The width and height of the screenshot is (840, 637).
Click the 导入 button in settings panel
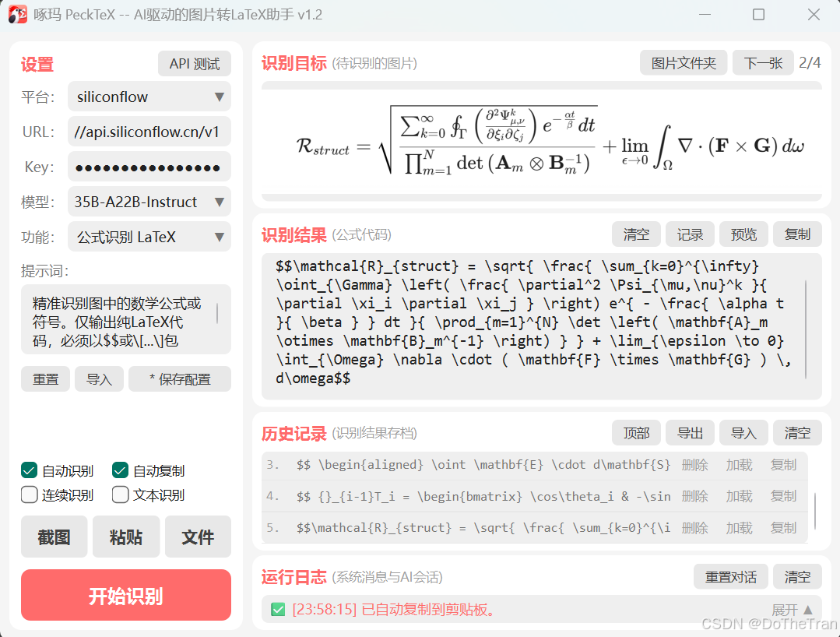pyautogui.click(x=99, y=379)
